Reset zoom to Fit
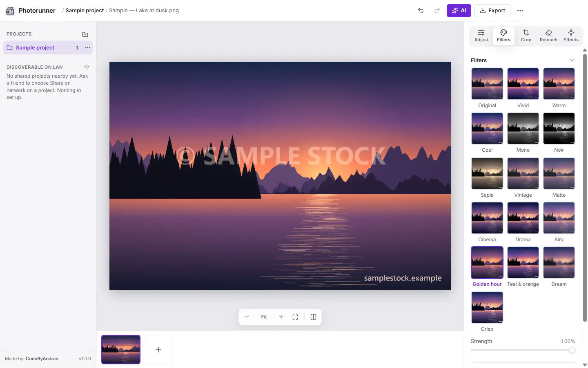 click(264, 317)
